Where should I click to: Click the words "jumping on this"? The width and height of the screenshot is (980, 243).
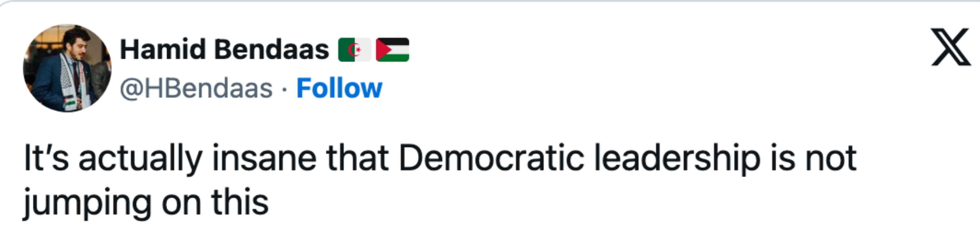click(146, 202)
